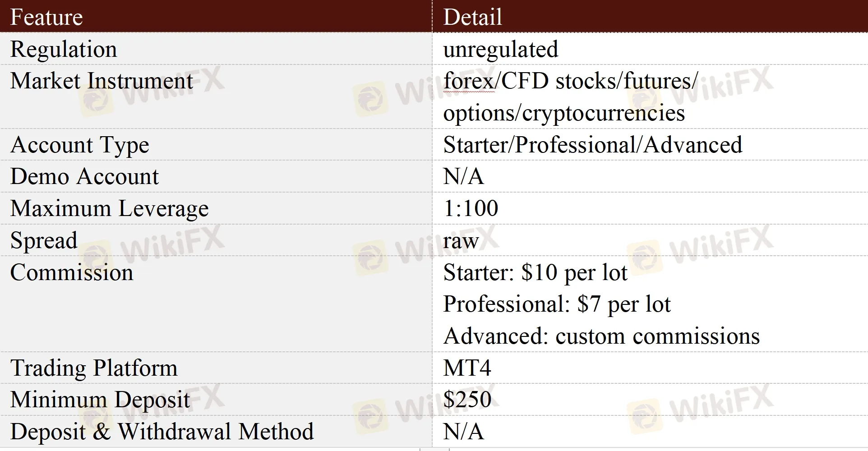
Task: Click the red-underlined word "forex"
Action: tap(468, 82)
